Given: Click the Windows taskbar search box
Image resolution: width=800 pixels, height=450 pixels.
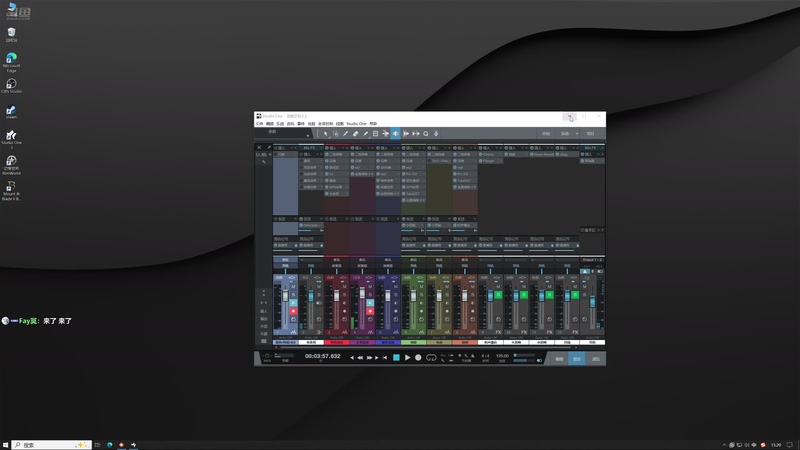Looking at the screenshot, I should (52, 445).
